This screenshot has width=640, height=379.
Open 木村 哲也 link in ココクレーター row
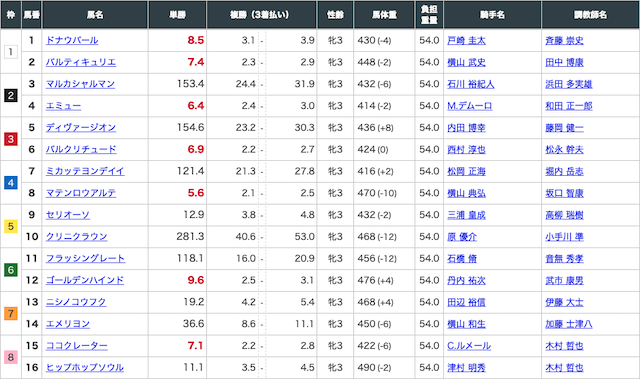pos(564,346)
